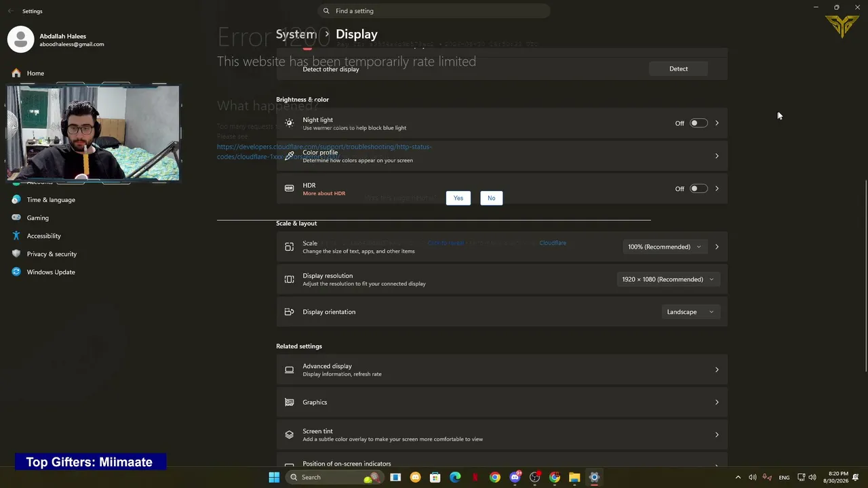Screen dimensions: 868x488
Task: Enable the HDR toggle switch
Action: pyautogui.click(x=698, y=188)
